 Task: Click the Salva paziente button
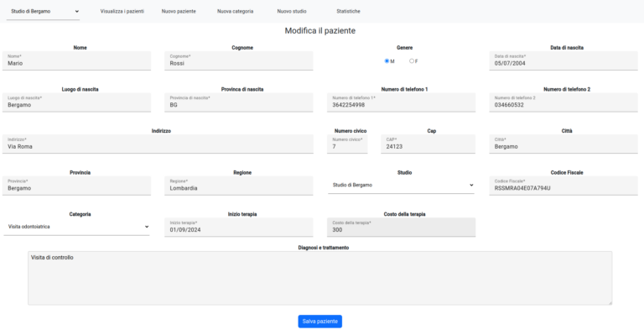320,322
